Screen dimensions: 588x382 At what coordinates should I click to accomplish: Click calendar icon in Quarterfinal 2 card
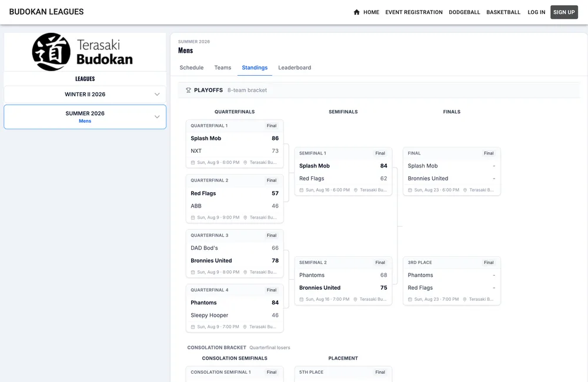193,217
